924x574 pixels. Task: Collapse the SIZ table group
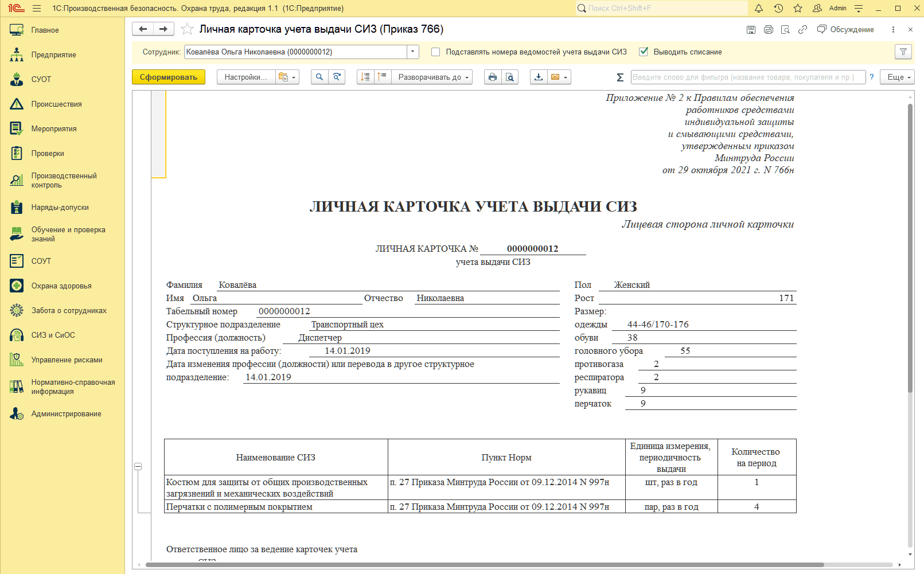138,467
